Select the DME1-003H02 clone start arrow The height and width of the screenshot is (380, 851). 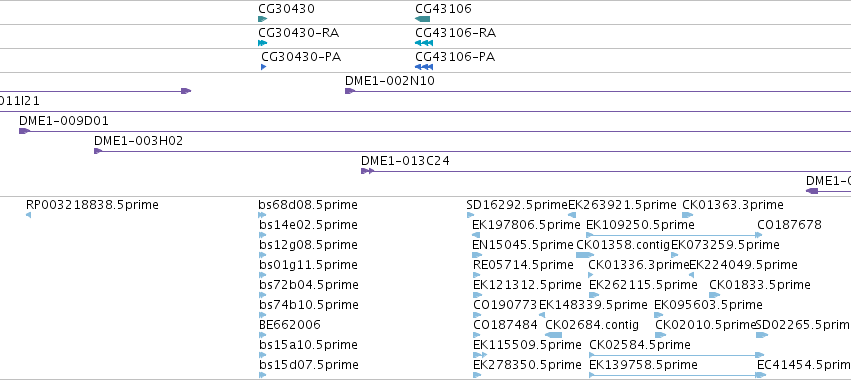(98, 151)
